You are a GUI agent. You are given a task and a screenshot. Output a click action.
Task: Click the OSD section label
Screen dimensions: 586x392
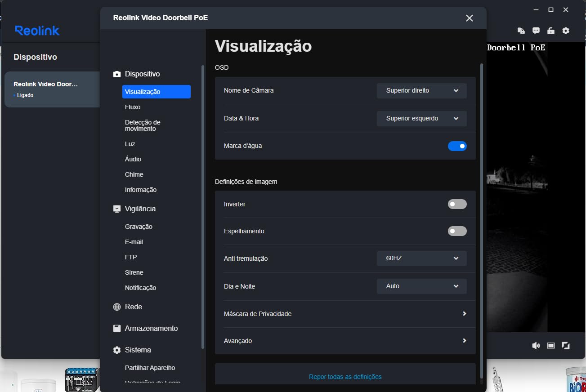(x=222, y=67)
